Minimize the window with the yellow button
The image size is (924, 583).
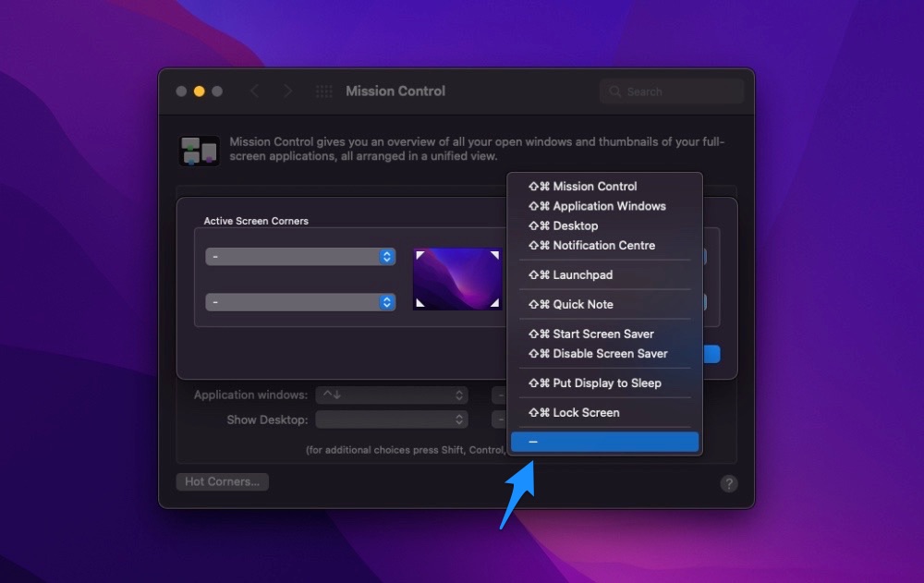(x=200, y=91)
